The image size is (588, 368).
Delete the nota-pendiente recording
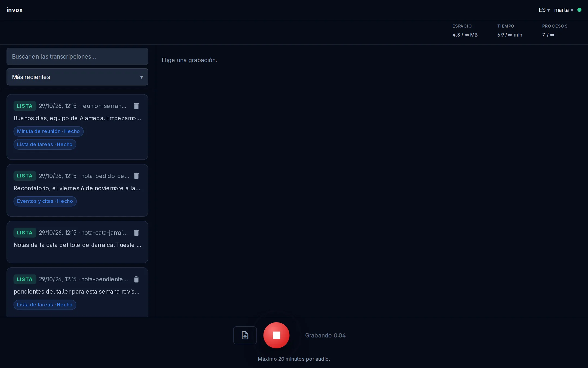pos(136,279)
